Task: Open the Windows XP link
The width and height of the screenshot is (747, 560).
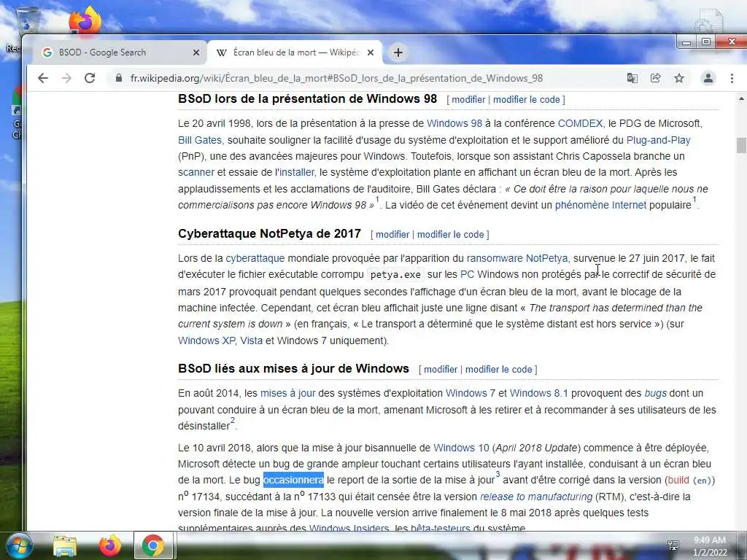Action: click(x=206, y=341)
